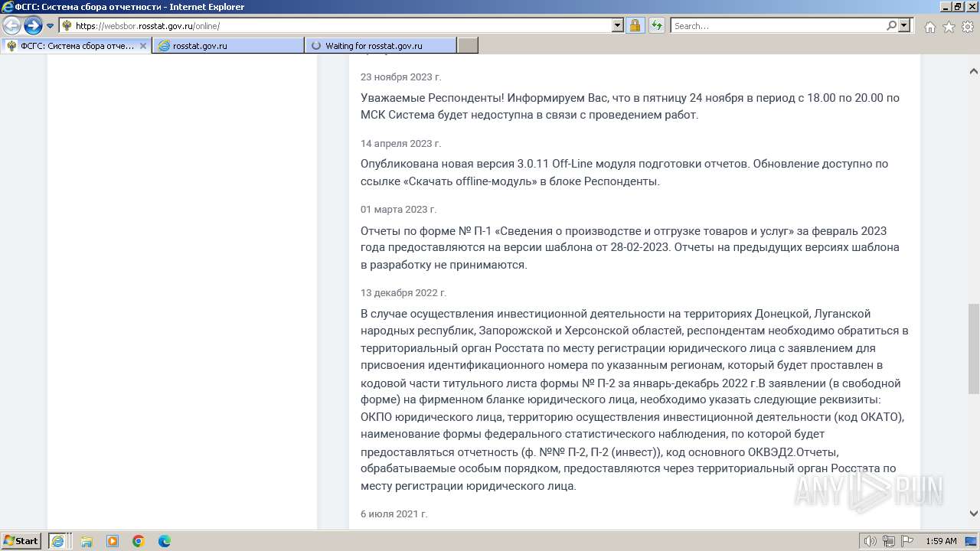
Task: Open the Favorites star icon
Action: [949, 27]
